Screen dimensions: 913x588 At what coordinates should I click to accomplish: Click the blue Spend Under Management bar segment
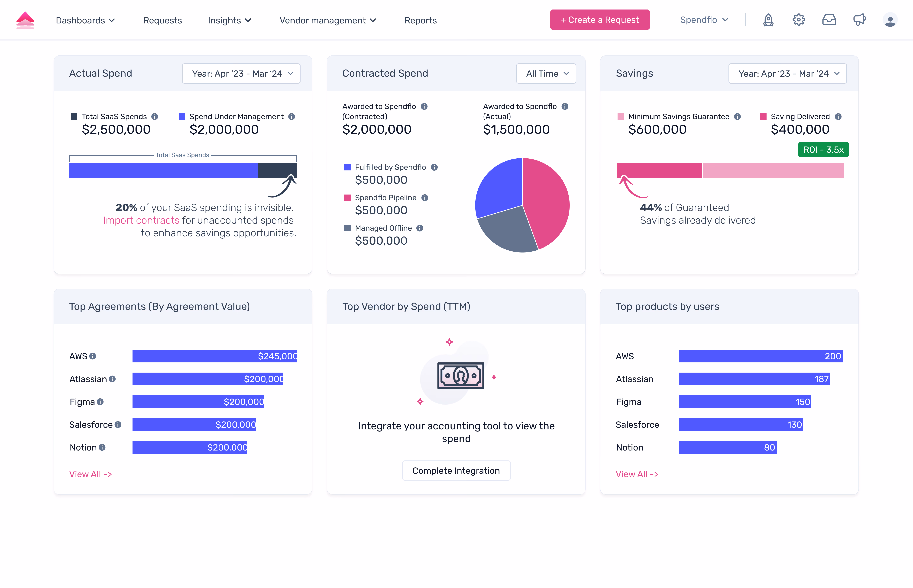(x=163, y=170)
